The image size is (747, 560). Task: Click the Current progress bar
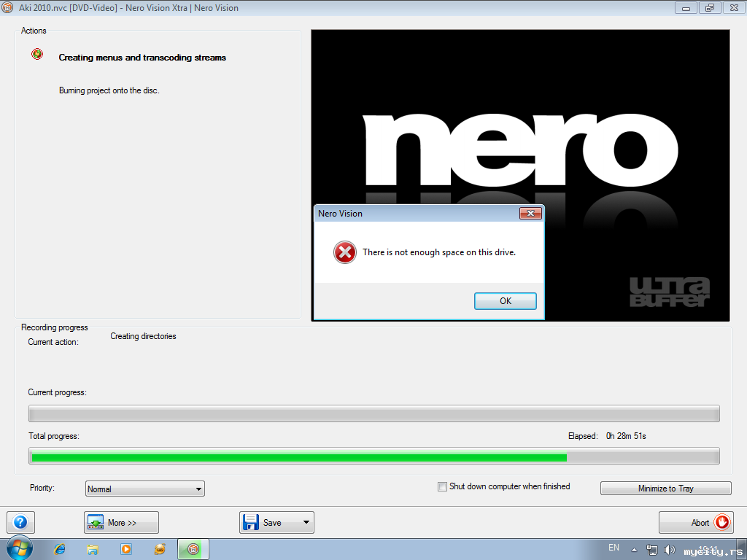tap(374, 413)
